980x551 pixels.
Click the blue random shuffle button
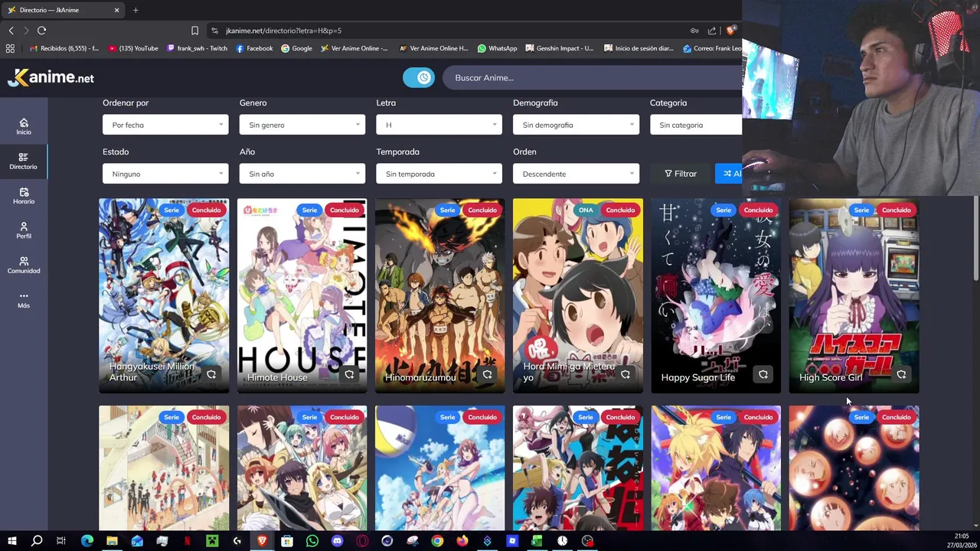729,174
